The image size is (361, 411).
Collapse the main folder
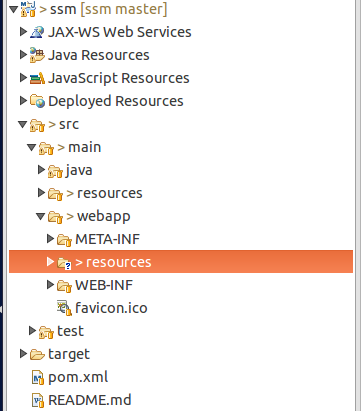tap(32, 147)
